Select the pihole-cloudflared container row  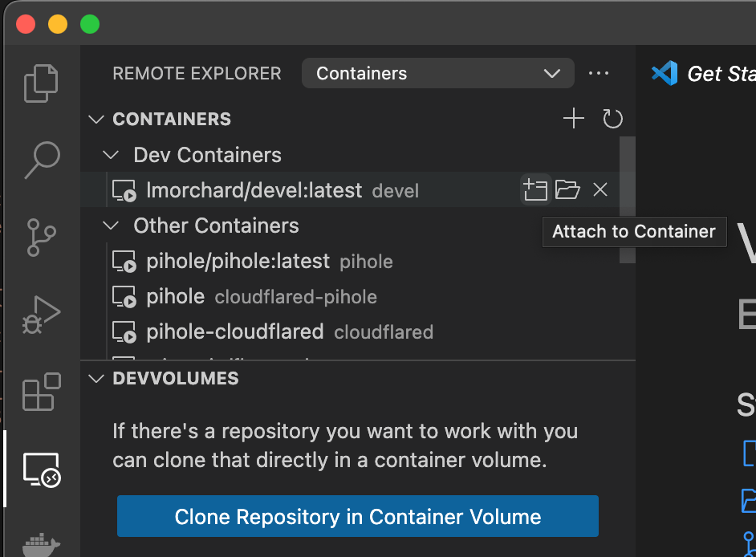coord(350,331)
